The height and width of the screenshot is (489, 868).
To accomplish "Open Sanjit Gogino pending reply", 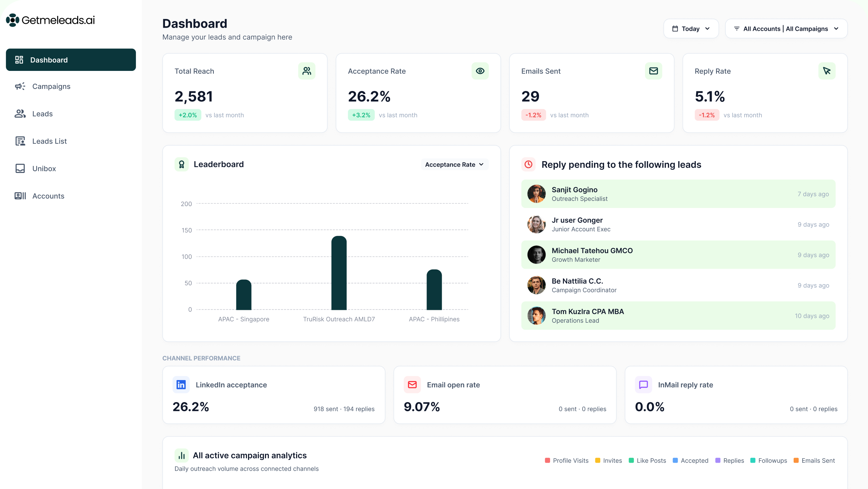I will click(x=678, y=194).
